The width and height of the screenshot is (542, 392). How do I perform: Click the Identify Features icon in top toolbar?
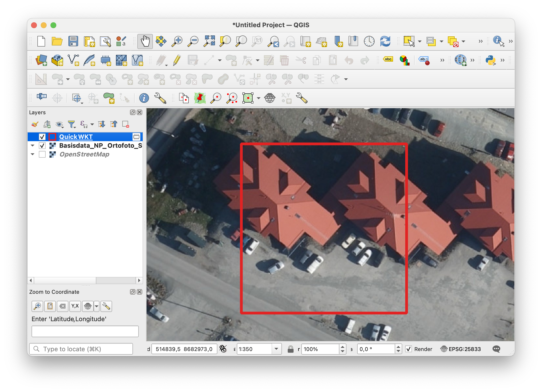tap(499, 41)
